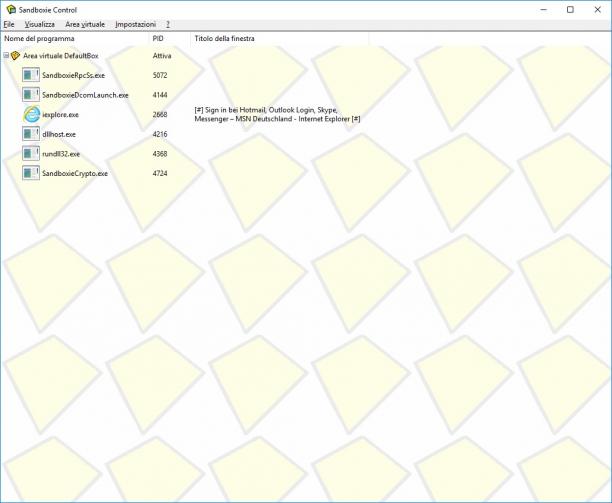Click the Internet Explorer iexplore.exe icon

(32, 114)
